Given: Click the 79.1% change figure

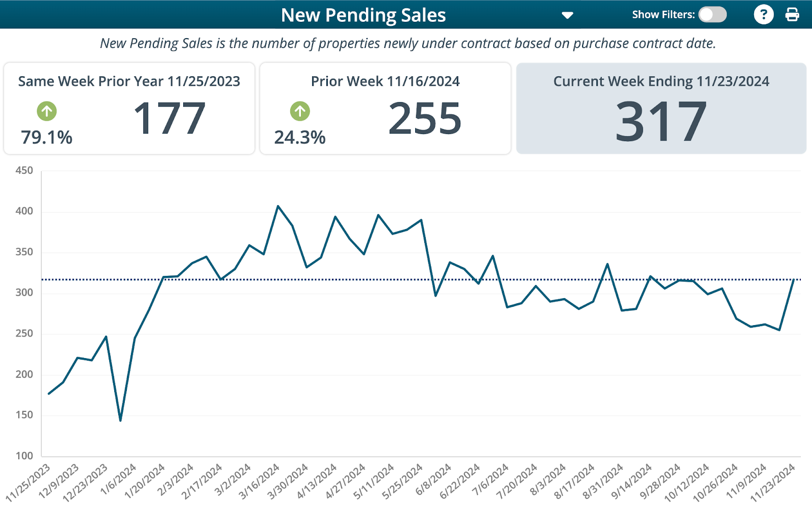Looking at the screenshot, I should 47,138.
